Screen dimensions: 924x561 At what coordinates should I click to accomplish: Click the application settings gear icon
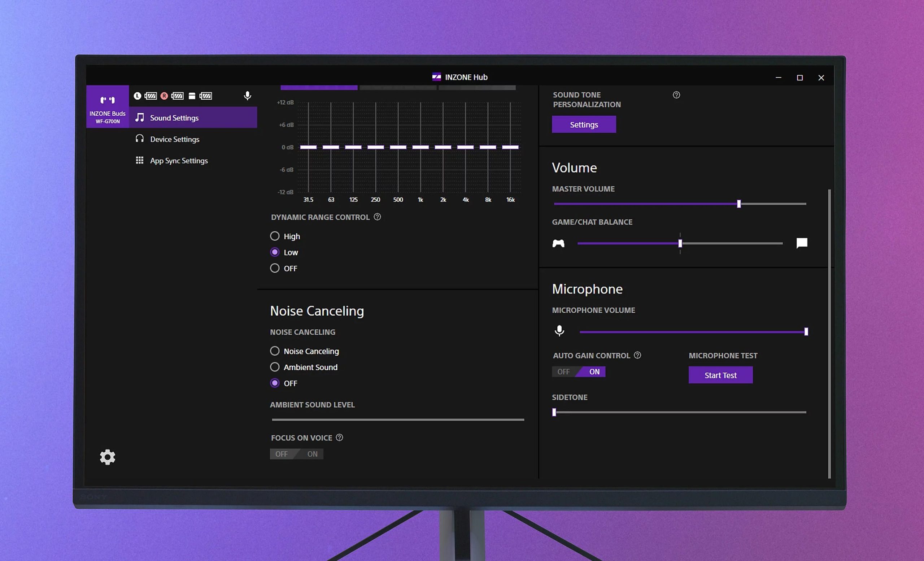[107, 457]
